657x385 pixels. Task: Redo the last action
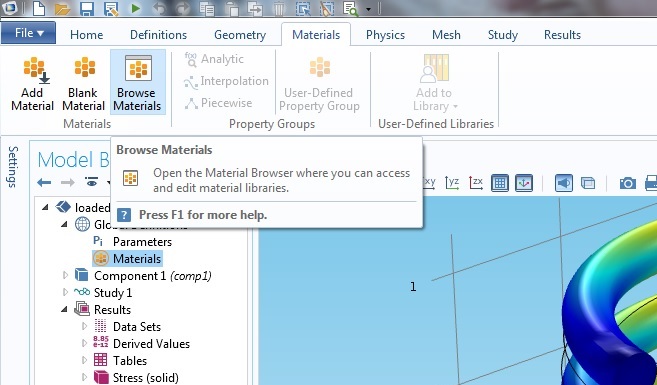point(183,8)
